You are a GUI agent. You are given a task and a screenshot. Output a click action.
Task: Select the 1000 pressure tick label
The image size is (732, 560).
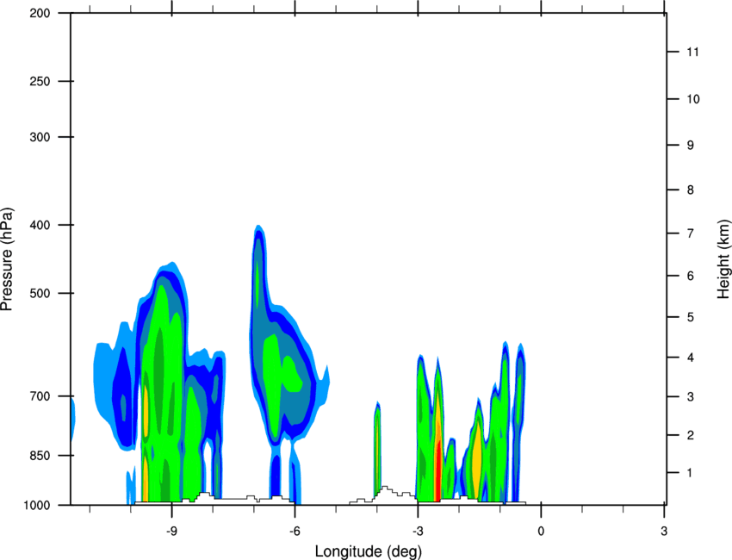(36, 505)
